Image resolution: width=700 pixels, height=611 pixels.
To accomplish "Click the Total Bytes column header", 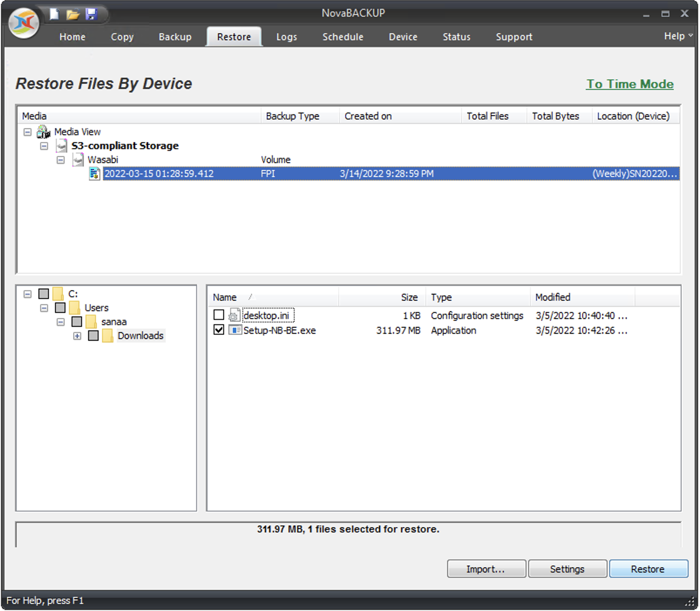I will (x=559, y=116).
